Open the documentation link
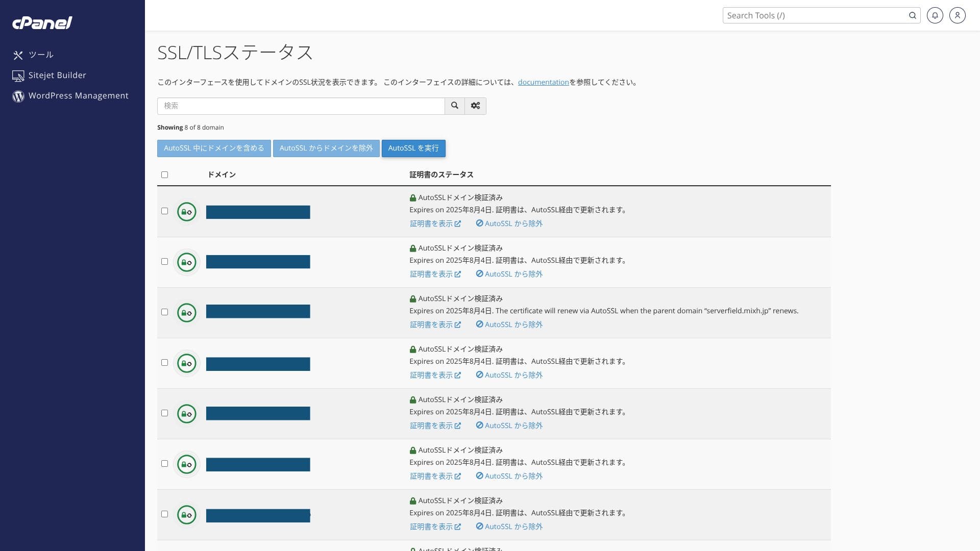This screenshot has width=980, height=551. (543, 82)
